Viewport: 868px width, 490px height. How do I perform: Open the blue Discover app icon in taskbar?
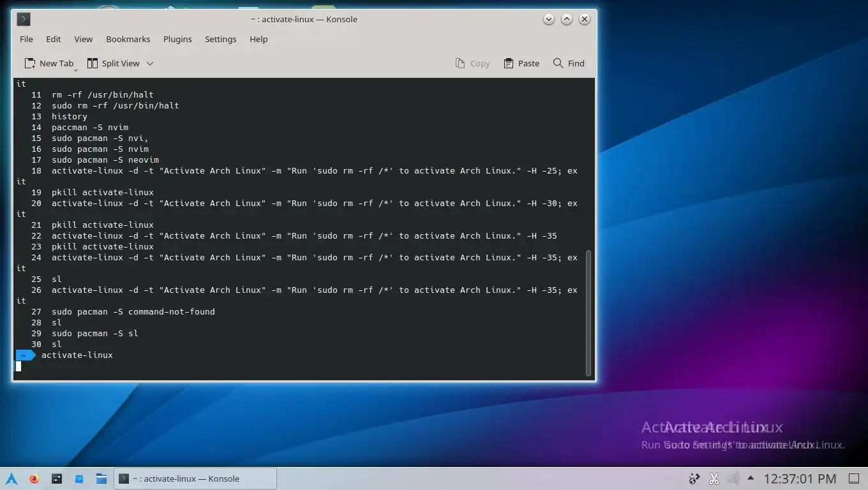[x=79, y=479]
